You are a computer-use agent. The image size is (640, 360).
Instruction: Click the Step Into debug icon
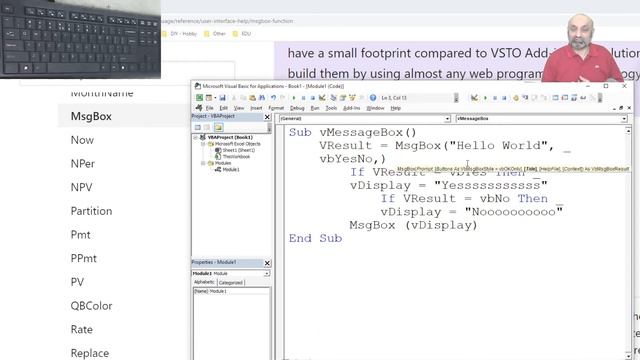click(x=526, y=98)
